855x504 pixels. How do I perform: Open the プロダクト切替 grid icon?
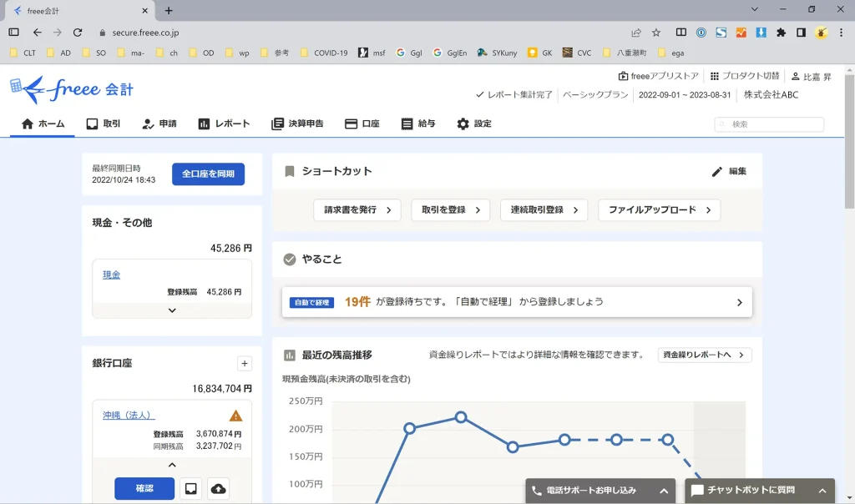point(715,76)
